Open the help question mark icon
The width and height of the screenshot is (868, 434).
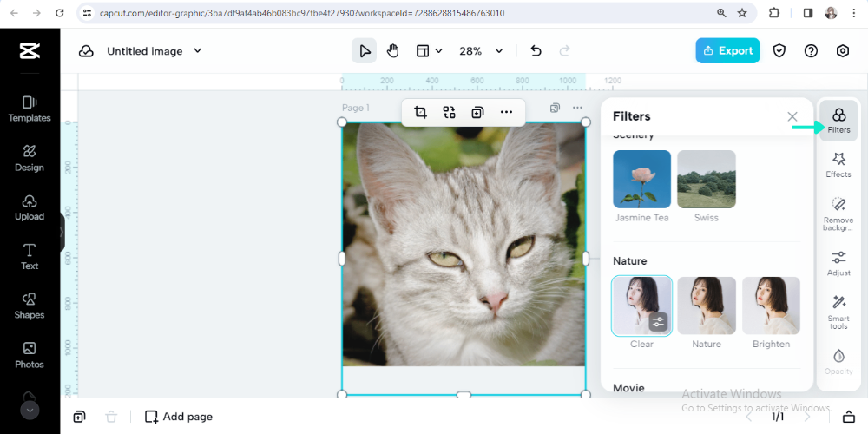click(x=811, y=51)
